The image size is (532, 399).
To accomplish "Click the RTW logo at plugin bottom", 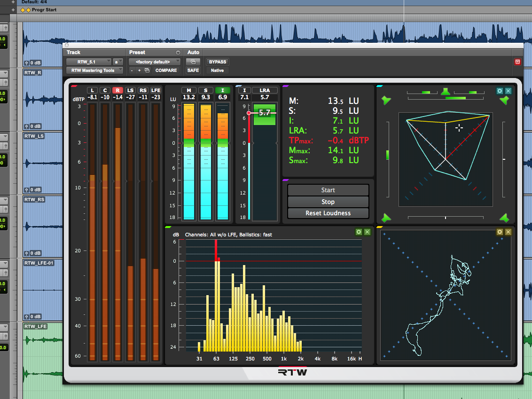I will [292, 372].
